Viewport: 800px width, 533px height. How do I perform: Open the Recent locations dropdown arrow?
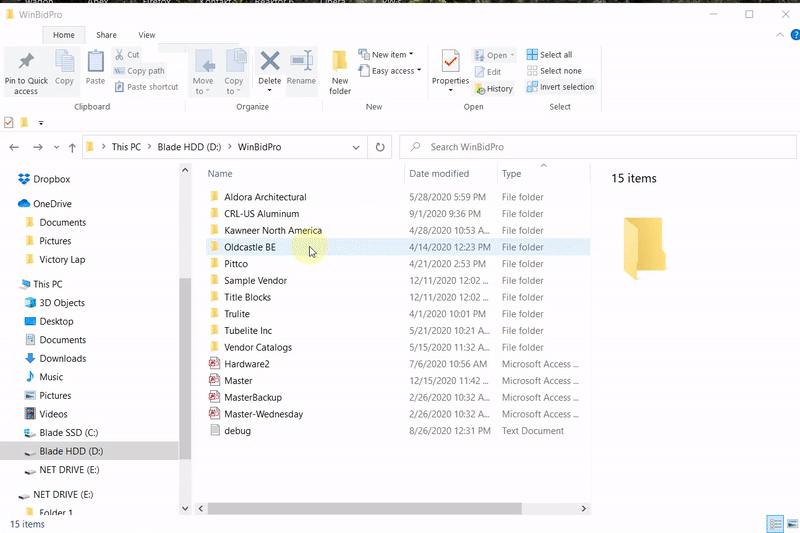pyautogui.click(x=56, y=147)
